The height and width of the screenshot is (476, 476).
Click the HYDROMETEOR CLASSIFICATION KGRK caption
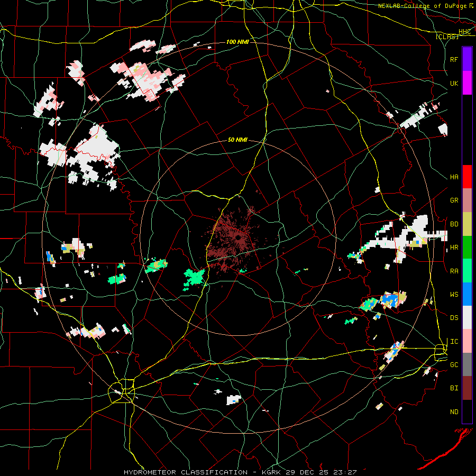tap(240, 472)
